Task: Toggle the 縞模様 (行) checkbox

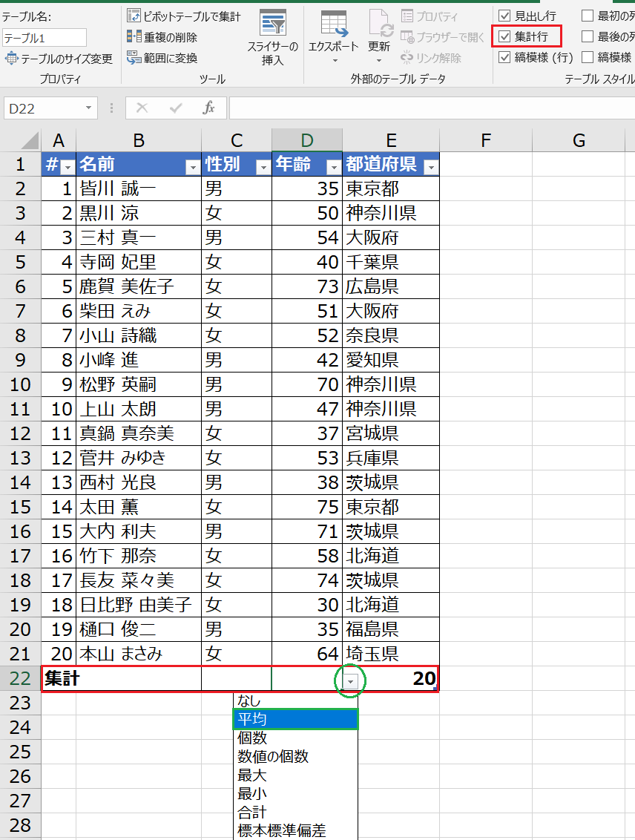Action: [x=504, y=57]
